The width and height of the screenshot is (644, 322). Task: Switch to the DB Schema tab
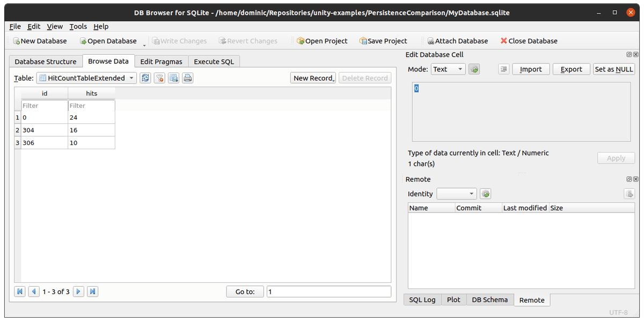click(489, 300)
